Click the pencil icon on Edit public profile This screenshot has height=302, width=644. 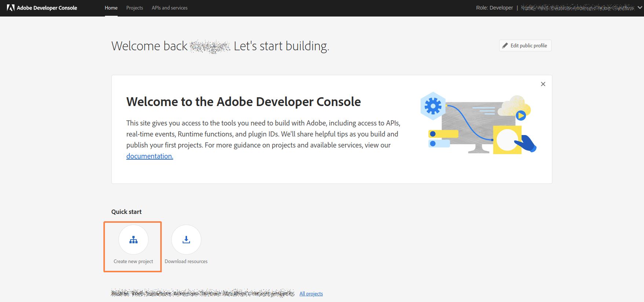[x=505, y=46]
